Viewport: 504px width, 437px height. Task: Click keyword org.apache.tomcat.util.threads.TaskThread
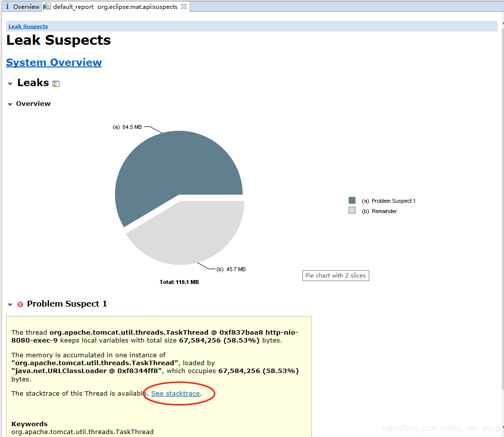[x=82, y=432]
